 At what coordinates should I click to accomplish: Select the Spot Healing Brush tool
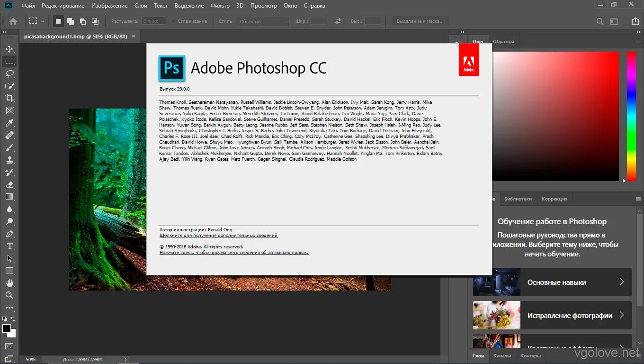click(x=9, y=135)
